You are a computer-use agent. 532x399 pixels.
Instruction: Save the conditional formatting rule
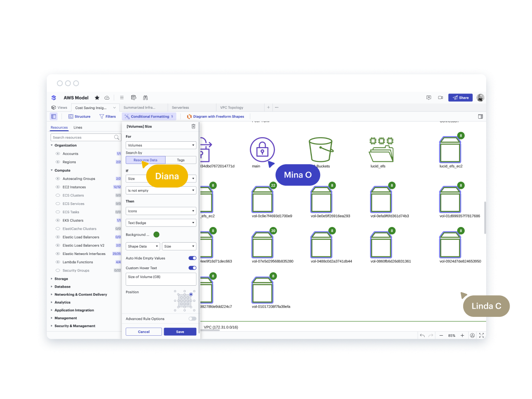(180, 331)
